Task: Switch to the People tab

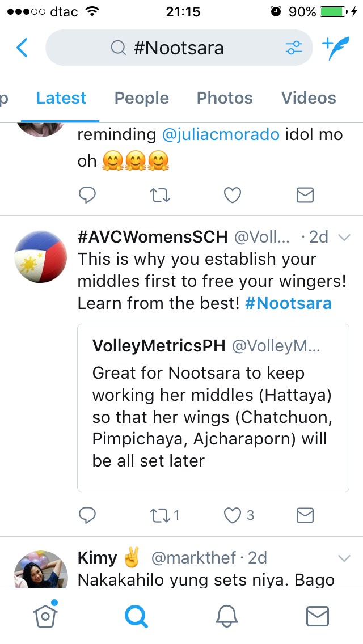Action: point(142,98)
